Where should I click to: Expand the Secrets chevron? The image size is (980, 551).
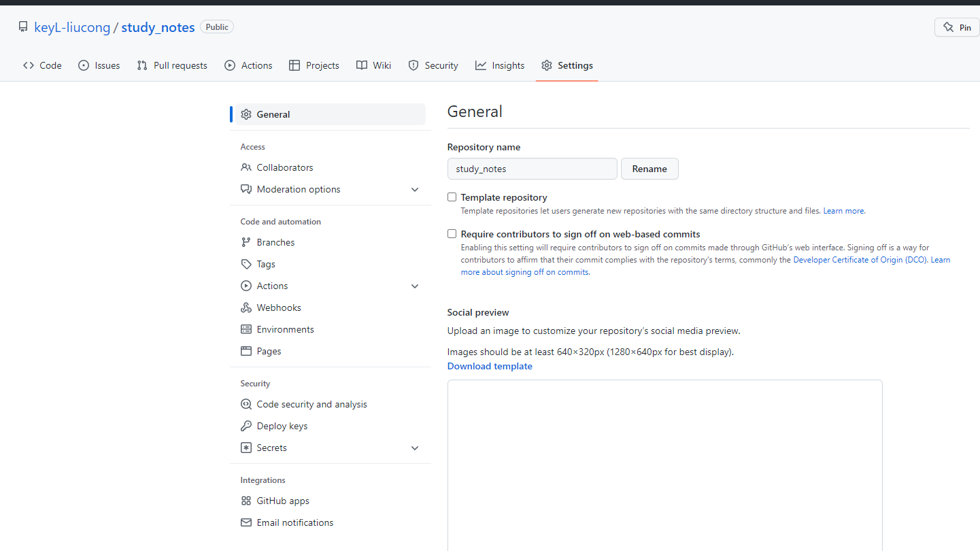(415, 448)
